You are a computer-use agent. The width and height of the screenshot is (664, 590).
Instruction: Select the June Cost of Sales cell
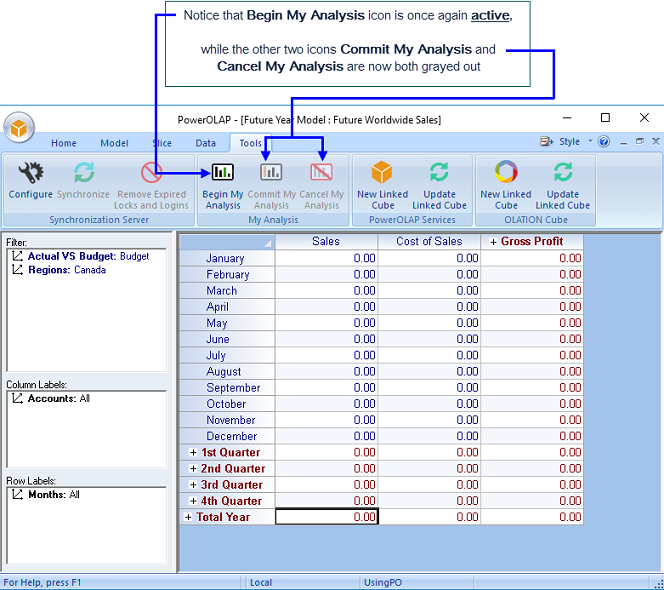pos(429,339)
